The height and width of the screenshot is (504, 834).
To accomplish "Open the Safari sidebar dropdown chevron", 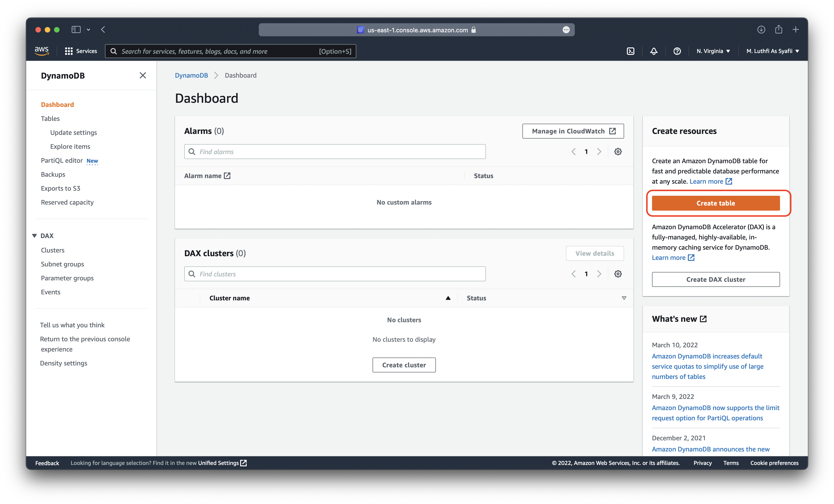I will [x=88, y=30].
